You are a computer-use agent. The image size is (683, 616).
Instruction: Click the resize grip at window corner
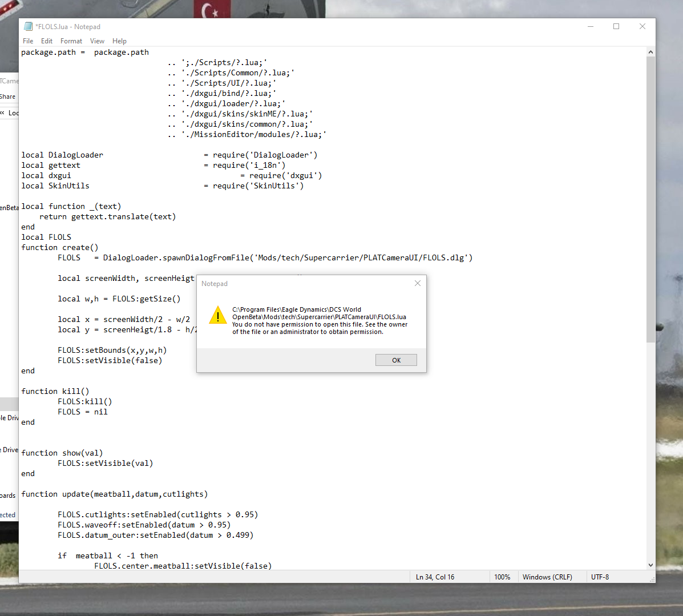(x=652, y=579)
